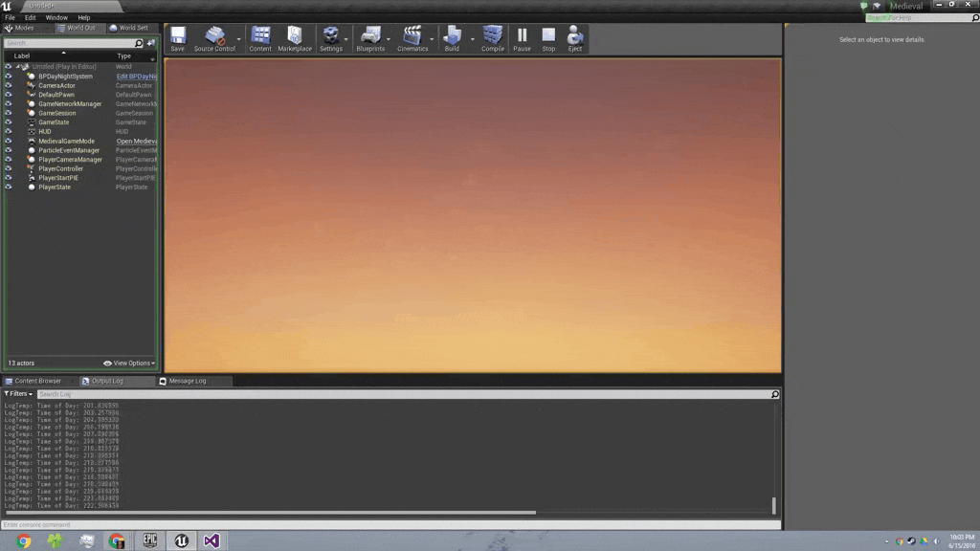Screen dimensions: 980x551
Task: Open the Window menu
Action: point(56,17)
